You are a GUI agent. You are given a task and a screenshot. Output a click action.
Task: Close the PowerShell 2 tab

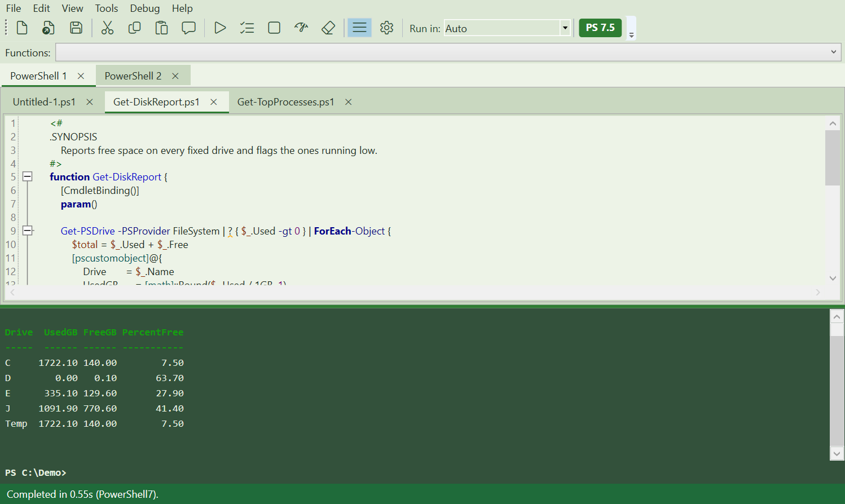[x=175, y=76]
